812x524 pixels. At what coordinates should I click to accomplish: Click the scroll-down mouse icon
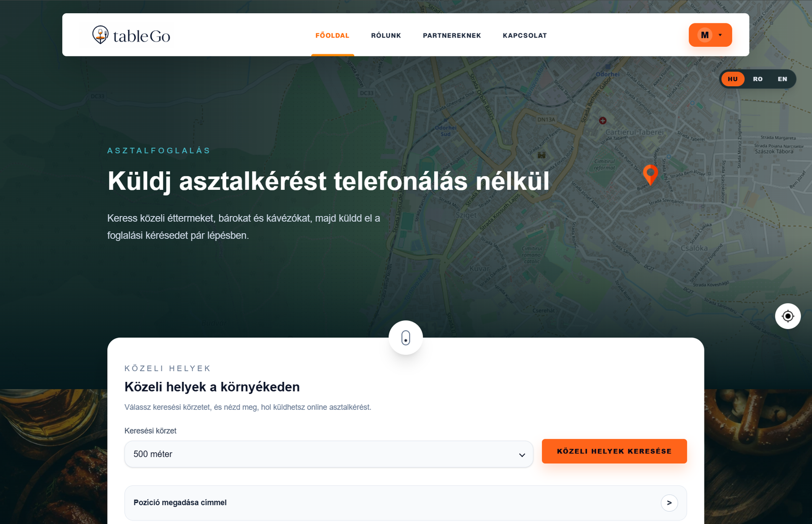point(405,338)
